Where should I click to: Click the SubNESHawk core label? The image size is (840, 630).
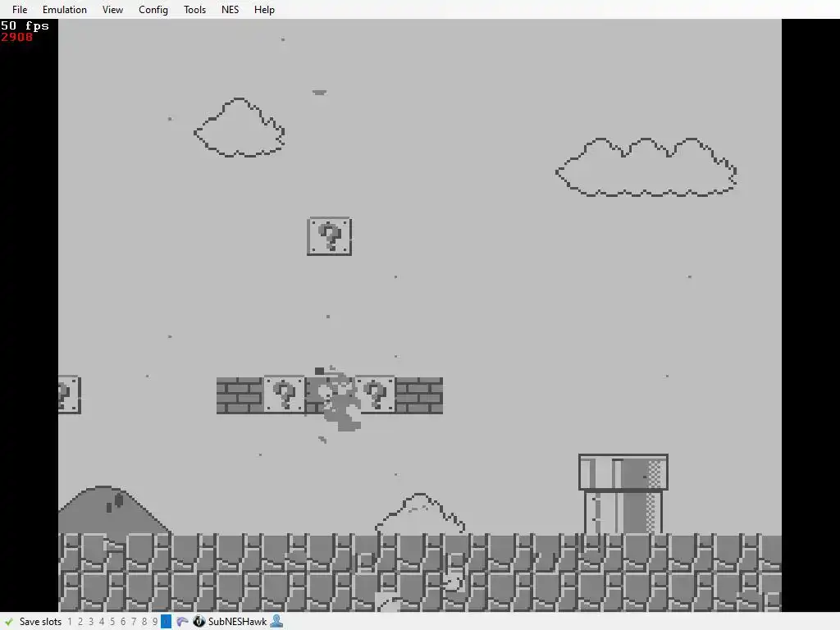[x=237, y=622]
